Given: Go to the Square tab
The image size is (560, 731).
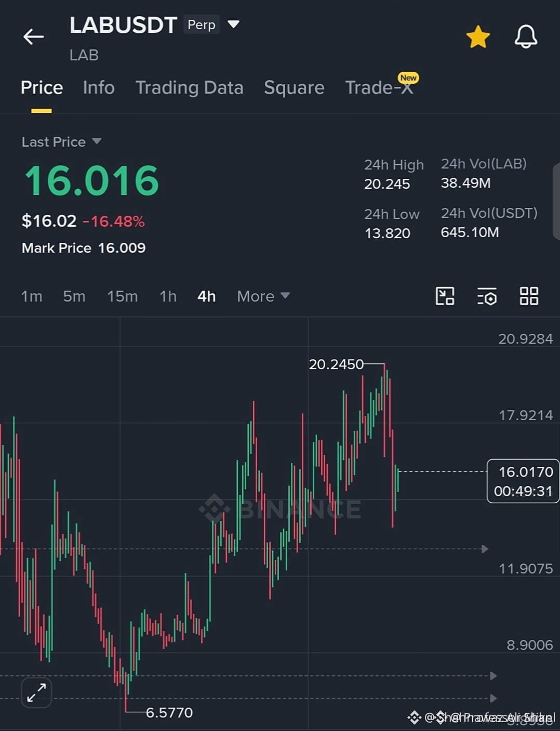Looking at the screenshot, I should pyautogui.click(x=294, y=87).
